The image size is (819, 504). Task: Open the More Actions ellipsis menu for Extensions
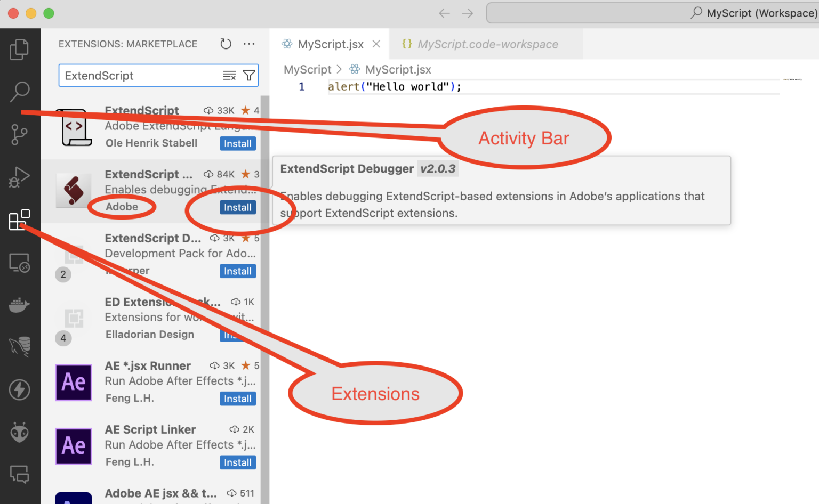[249, 44]
